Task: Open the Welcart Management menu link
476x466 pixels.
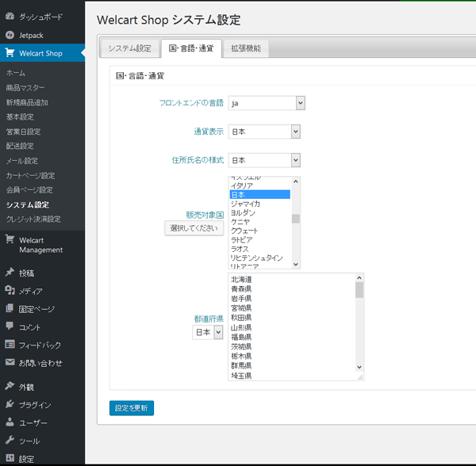Action: click(x=40, y=245)
